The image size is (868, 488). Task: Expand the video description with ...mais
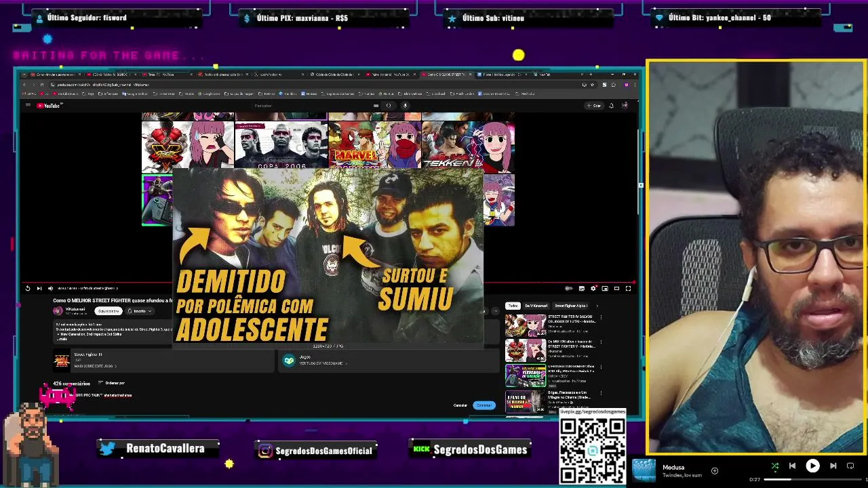tap(62, 338)
